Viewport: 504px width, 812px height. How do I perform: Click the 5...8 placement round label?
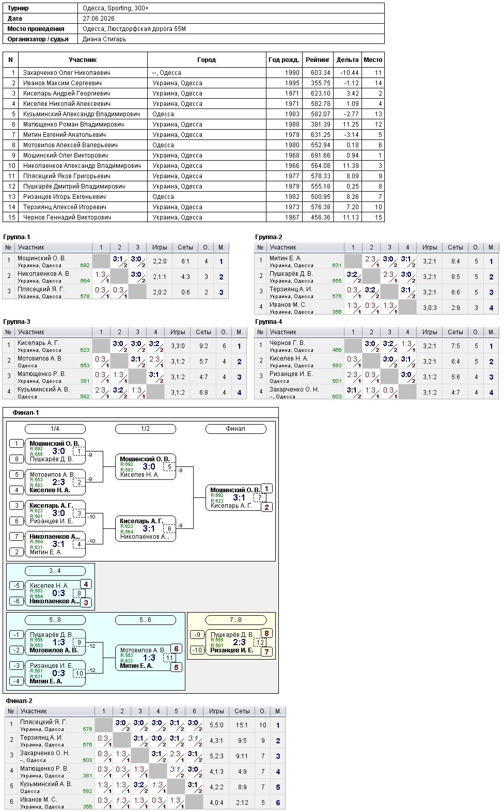pyautogui.click(x=55, y=620)
